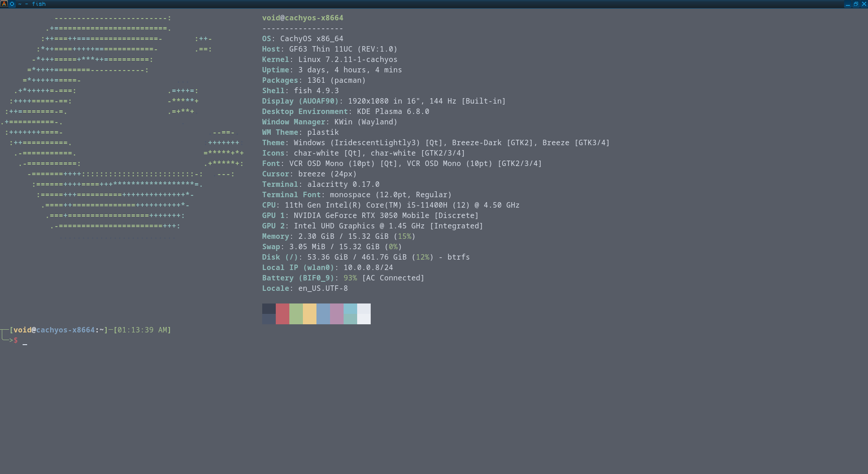Screen dimensions: 868x474
Task: Click the 'Packages: 1361 (pacman)' line
Action: (x=314, y=81)
